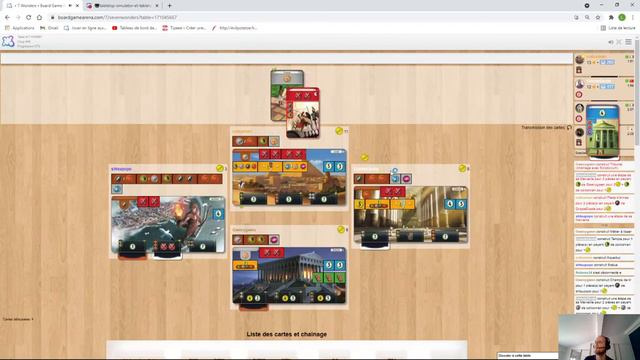Click the third wonder stage on the pyramids board
640x360 pixels.
pyautogui.click(x=324, y=199)
